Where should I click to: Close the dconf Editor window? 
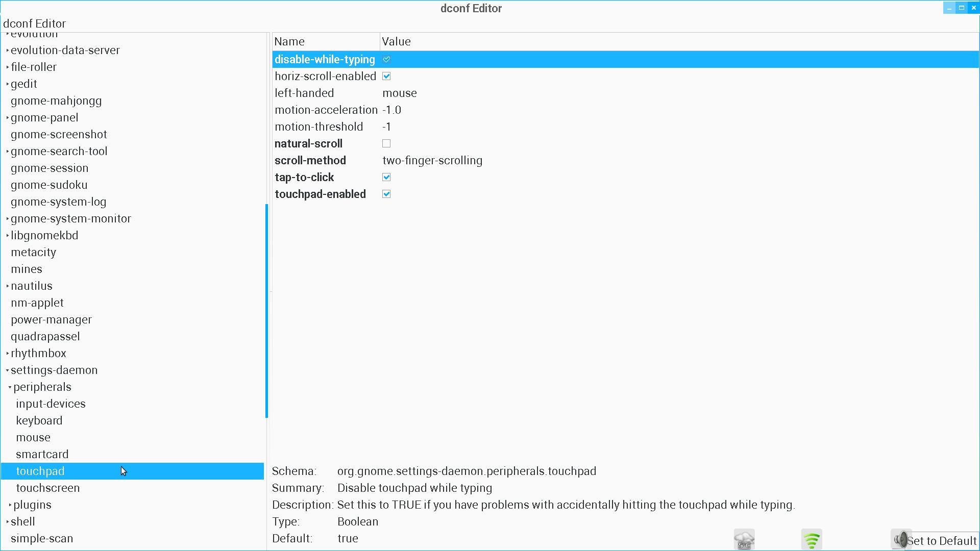click(974, 8)
